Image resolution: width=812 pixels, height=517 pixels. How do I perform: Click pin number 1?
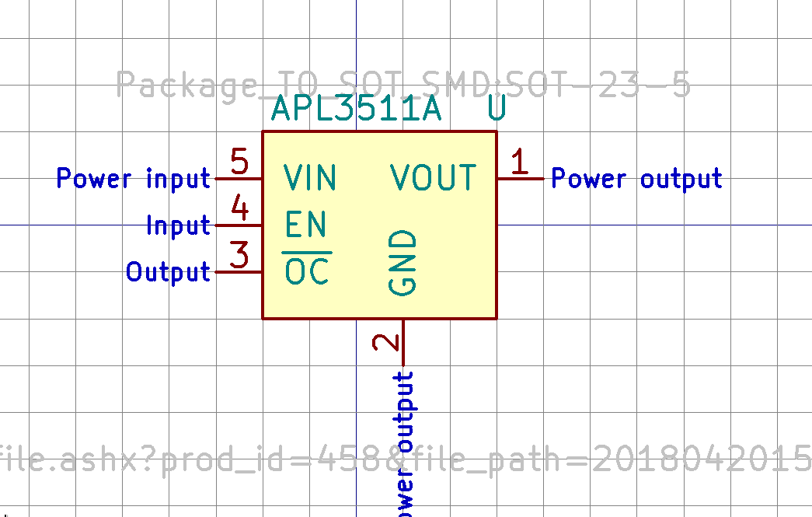(519, 163)
